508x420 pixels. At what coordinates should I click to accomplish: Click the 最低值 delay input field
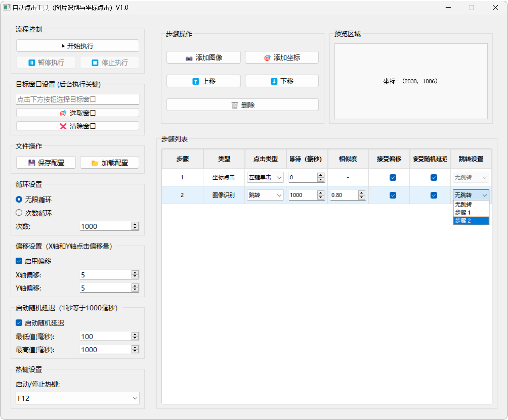click(106, 337)
